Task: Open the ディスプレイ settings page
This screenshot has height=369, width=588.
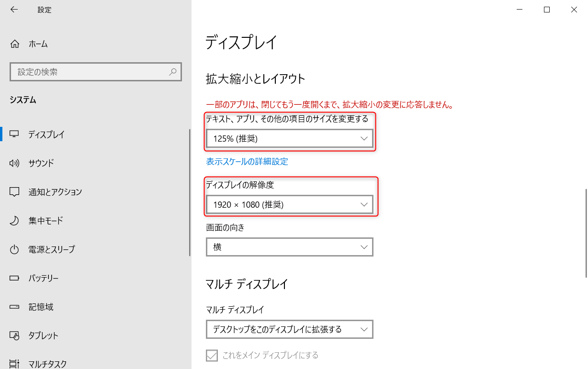Action: [x=95, y=134]
